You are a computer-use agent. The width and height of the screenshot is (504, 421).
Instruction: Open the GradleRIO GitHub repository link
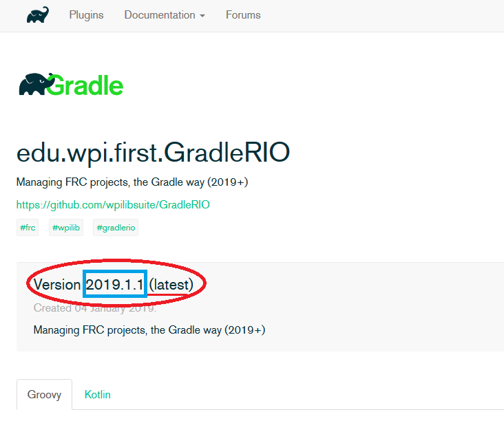(x=113, y=204)
